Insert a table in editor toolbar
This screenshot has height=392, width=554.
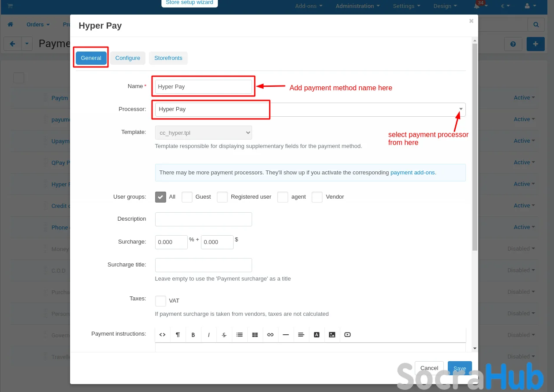(255, 335)
